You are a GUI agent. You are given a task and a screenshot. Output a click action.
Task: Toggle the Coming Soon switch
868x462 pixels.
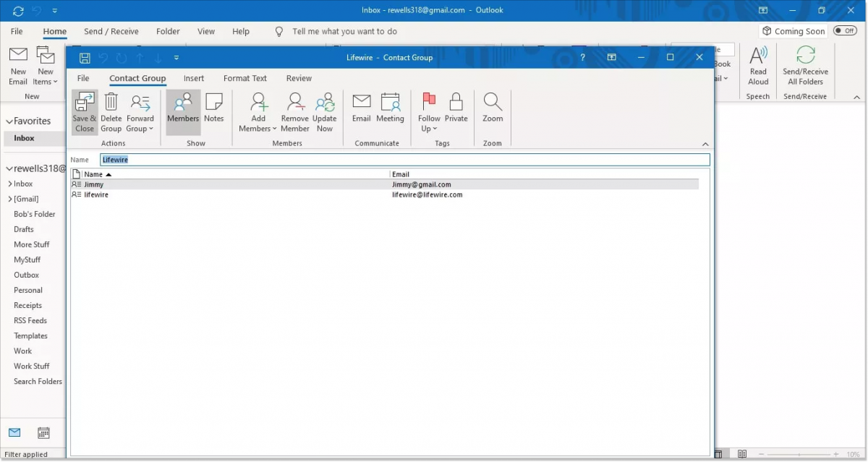[x=845, y=31]
